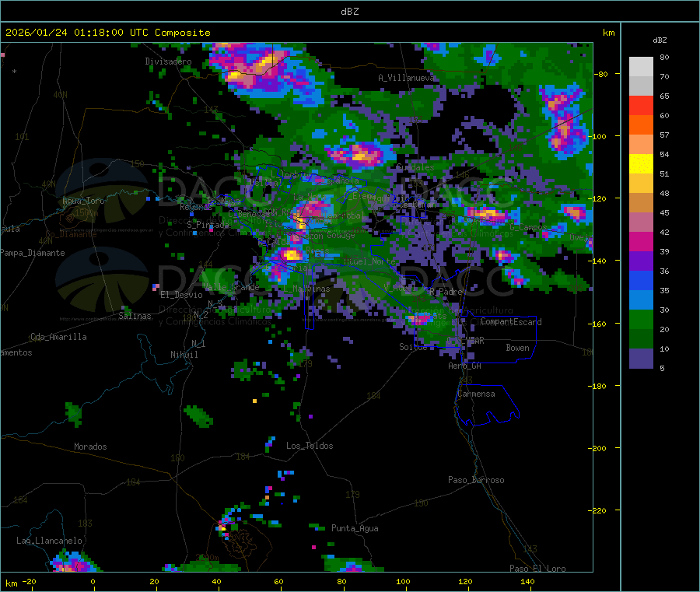
Task: Click the R_Padre label
Action: (x=446, y=292)
